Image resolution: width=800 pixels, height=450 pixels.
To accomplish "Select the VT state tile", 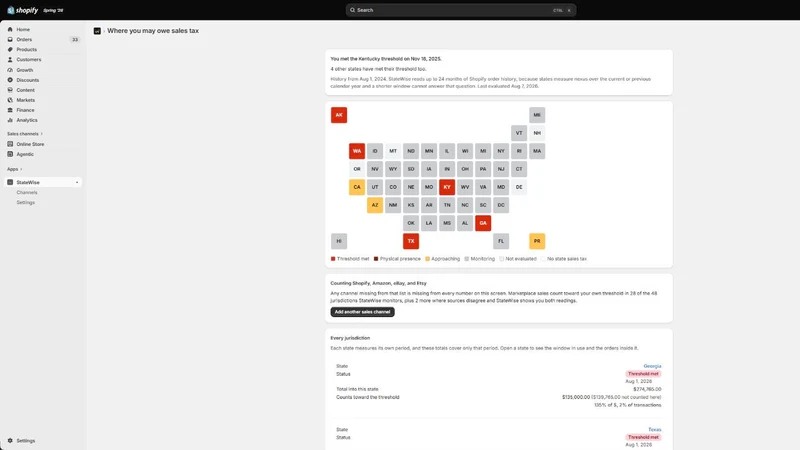I will pyautogui.click(x=519, y=133).
